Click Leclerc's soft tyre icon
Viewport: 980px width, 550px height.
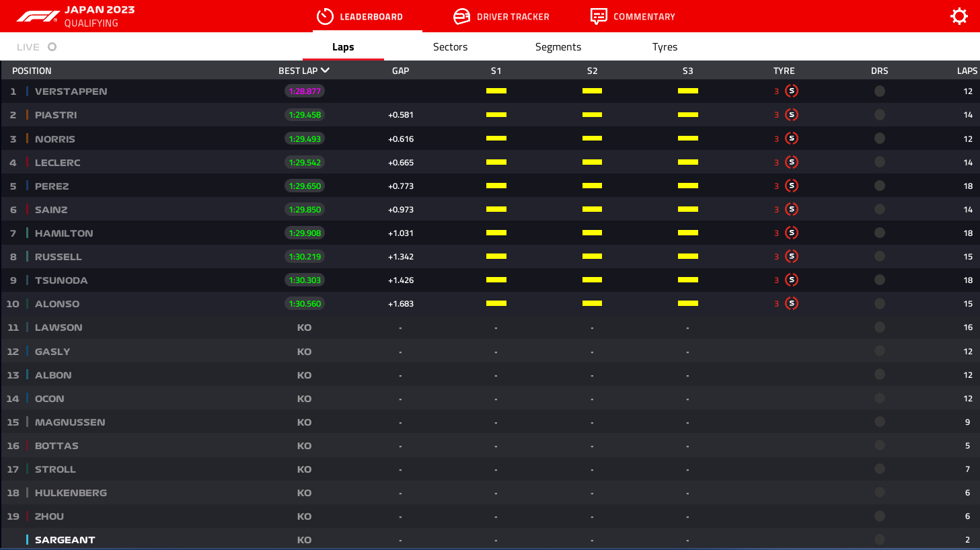click(x=792, y=162)
